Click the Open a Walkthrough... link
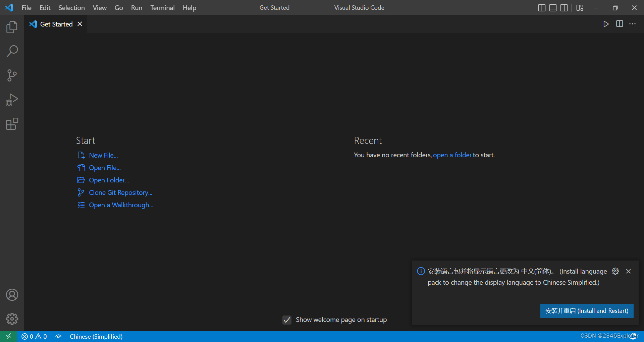 coord(121,205)
